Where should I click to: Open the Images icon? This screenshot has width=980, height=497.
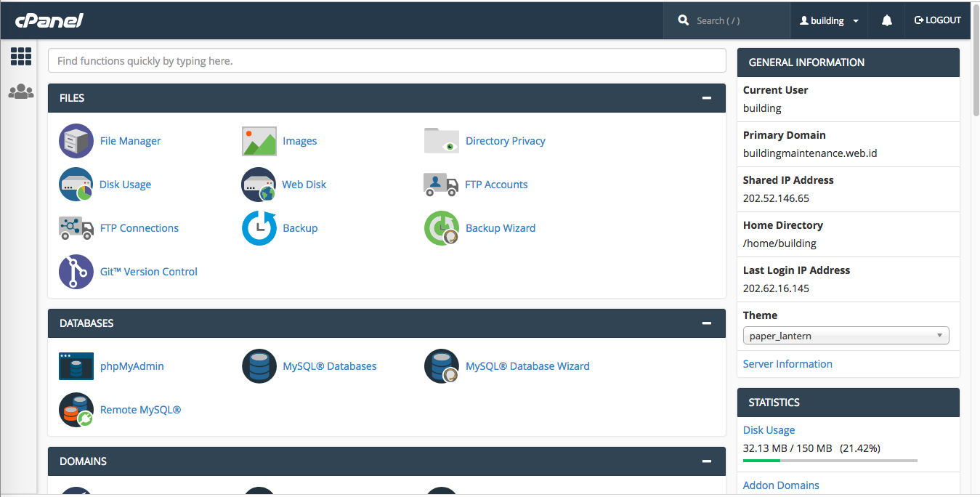259,141
